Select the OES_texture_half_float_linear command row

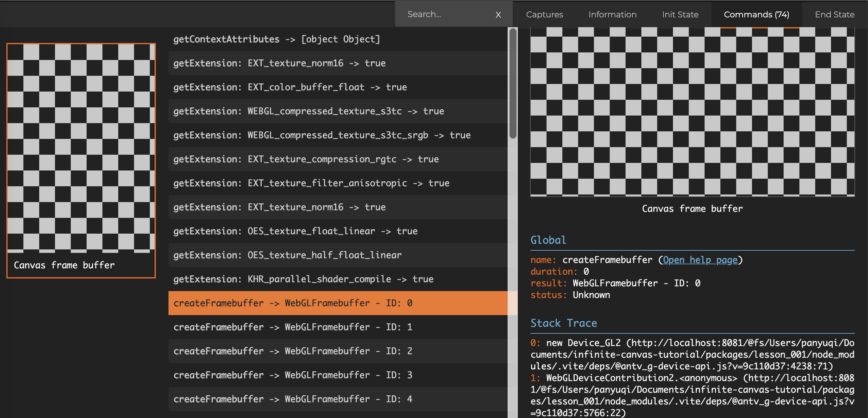(x=337, y=255)
